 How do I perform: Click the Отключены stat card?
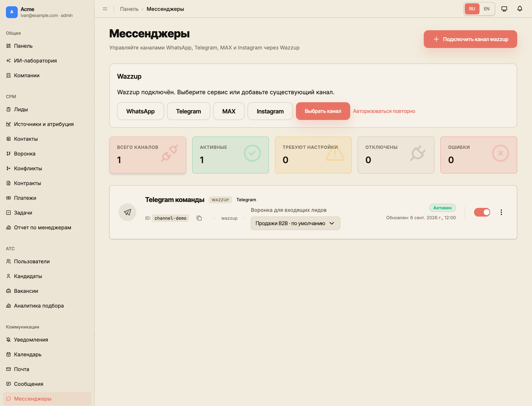[x=396, y=155]
